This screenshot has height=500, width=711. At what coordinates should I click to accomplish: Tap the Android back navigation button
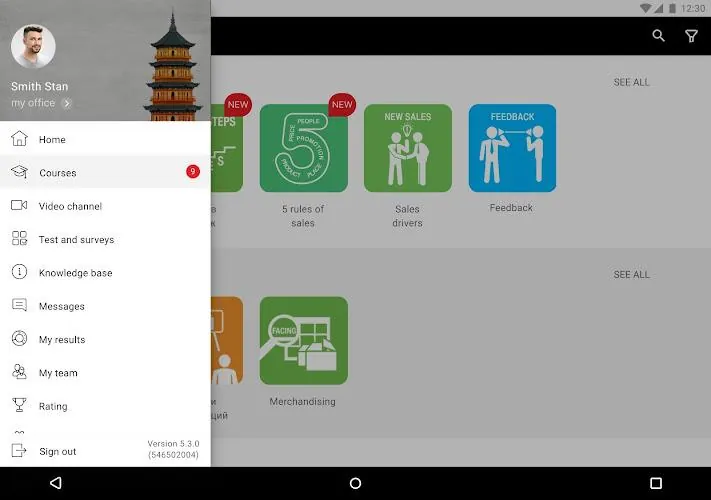click(56, 483)
